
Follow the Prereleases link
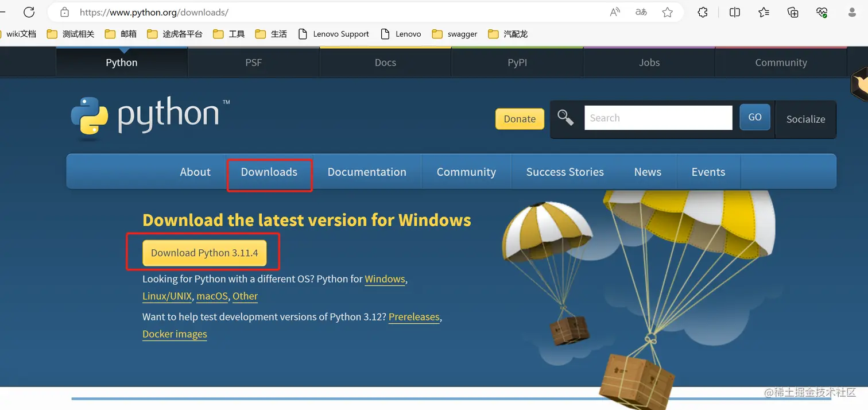click(x=414, y=317)
